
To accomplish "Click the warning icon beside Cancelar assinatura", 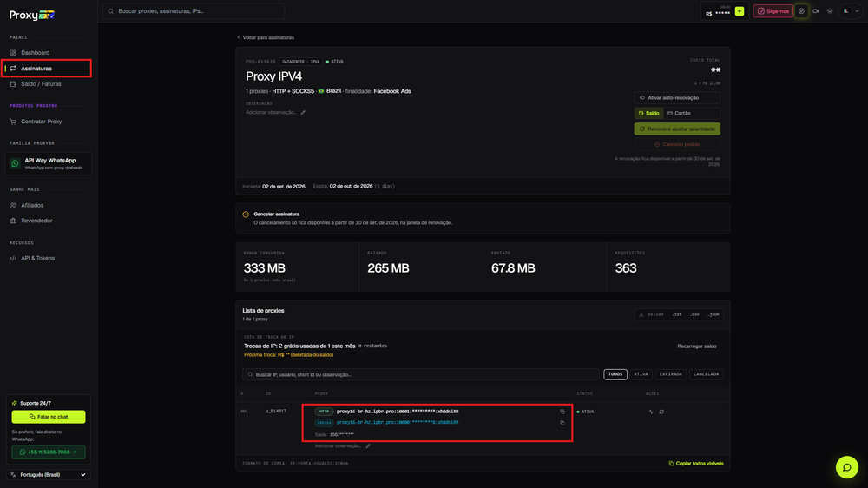I will (246, 214).
